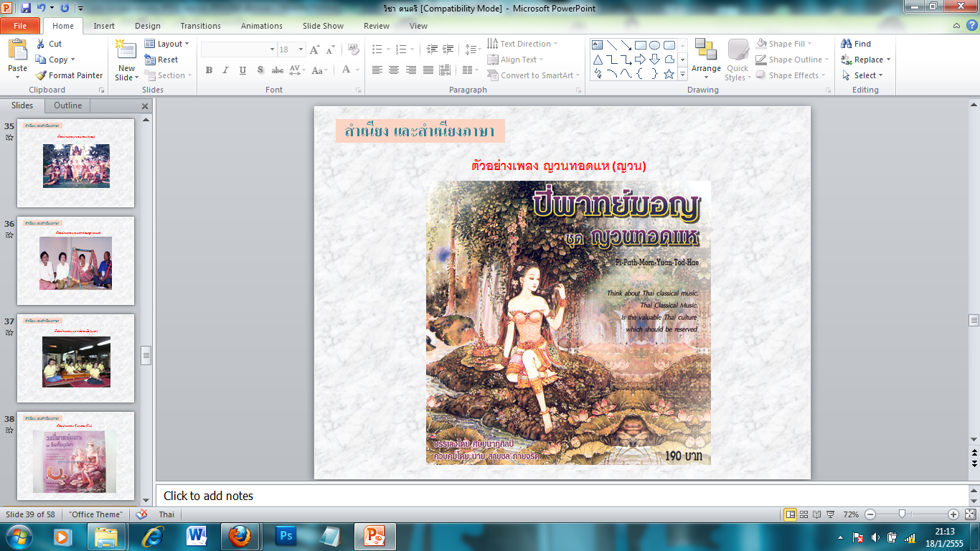This screenshot has height=551, width=980.
Task: Click the Replace button
Action: [866, 60]
